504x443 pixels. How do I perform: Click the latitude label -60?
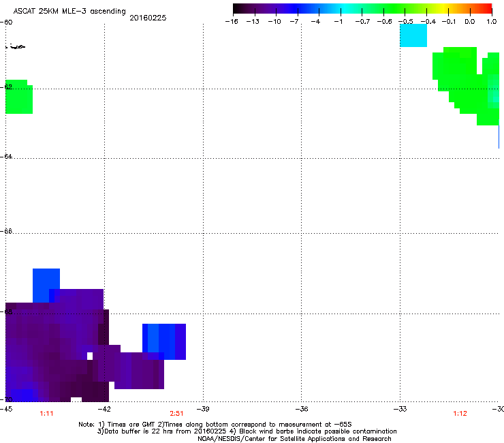tap(6, 22)
